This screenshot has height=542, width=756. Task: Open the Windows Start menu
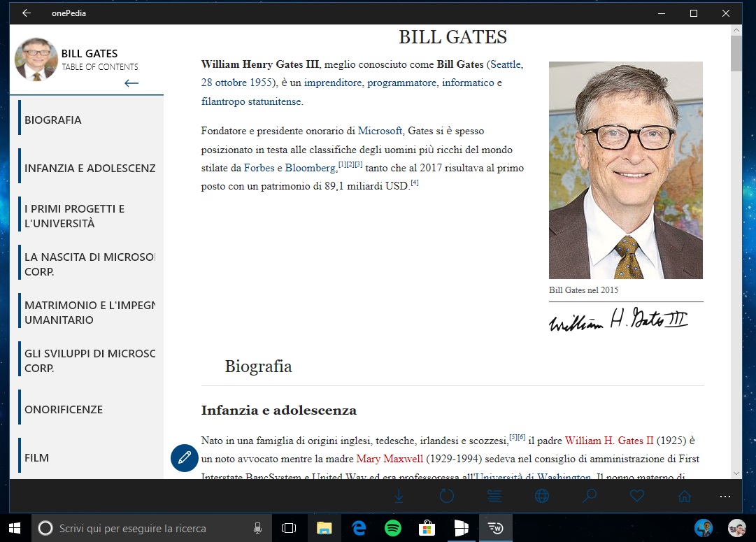tap(15, 529)
